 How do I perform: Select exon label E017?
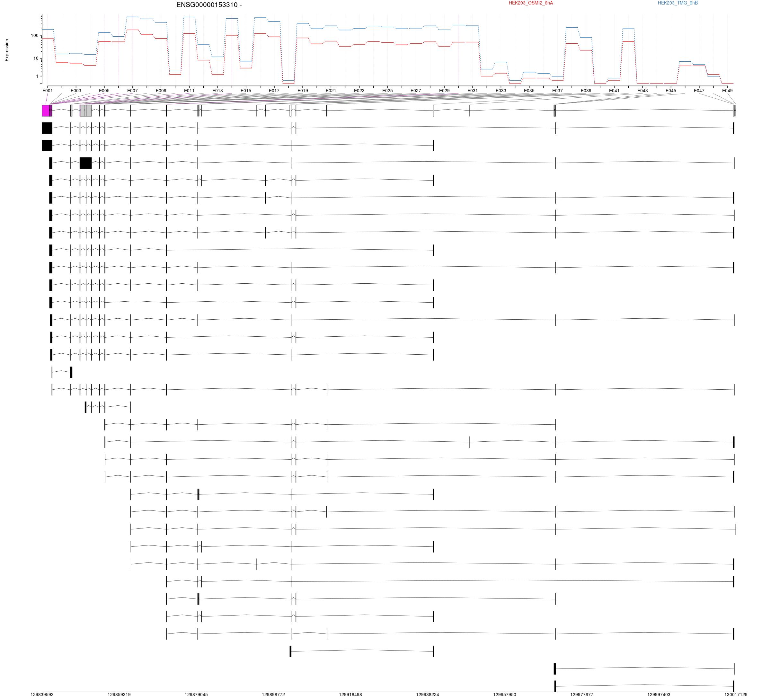(274, 91)
